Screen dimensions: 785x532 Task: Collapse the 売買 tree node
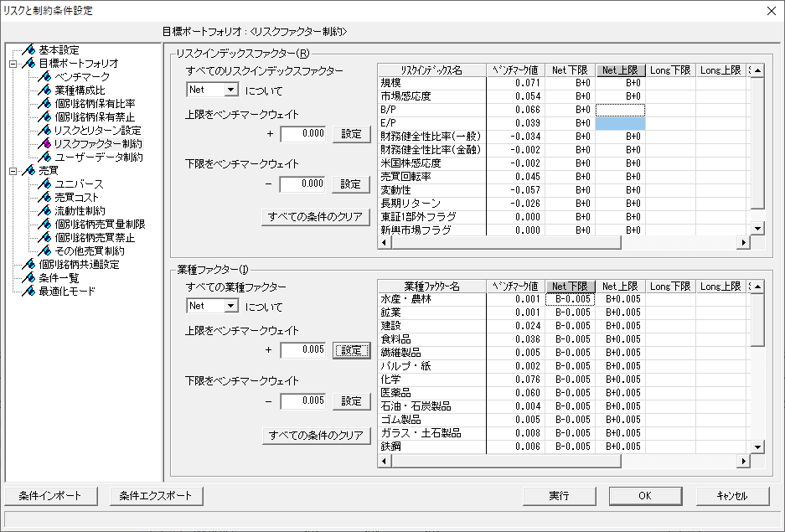pos(13,171)
